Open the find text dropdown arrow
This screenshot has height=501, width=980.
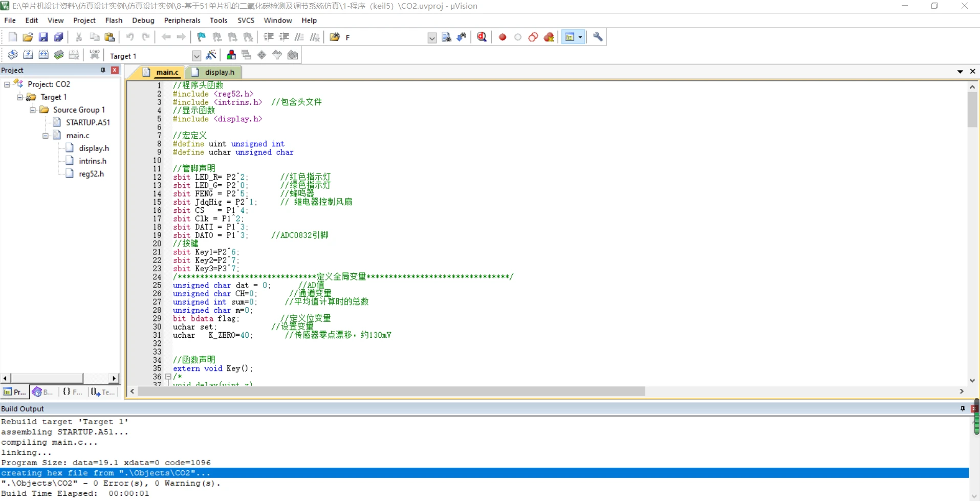[432, 37]
